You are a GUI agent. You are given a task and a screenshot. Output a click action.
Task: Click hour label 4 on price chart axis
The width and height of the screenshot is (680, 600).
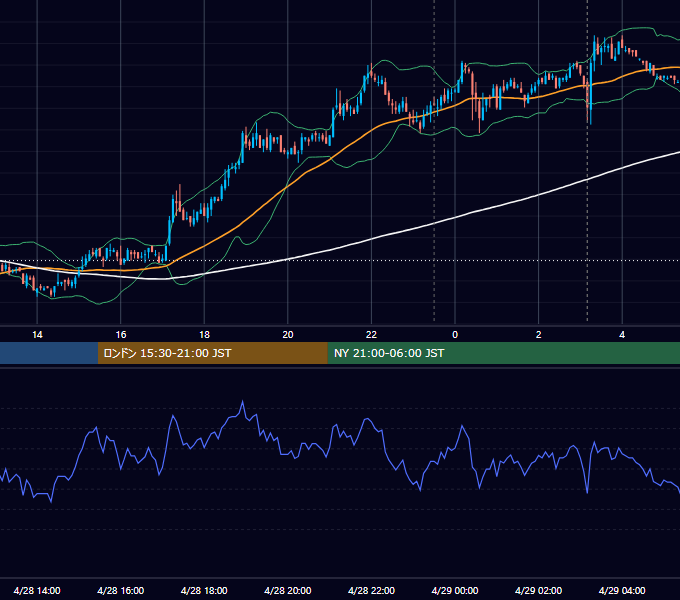(x=622, y=335)
